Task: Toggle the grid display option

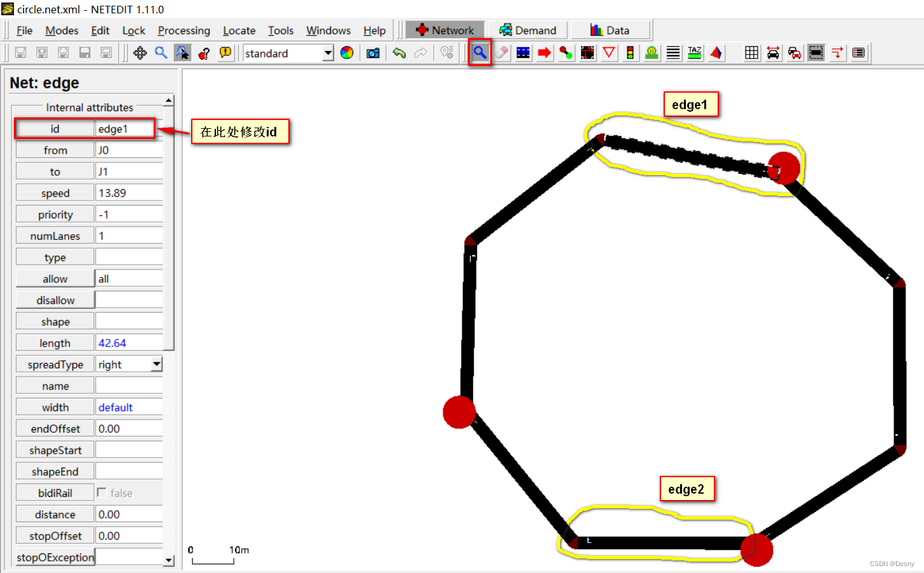Action: (751, 53)
